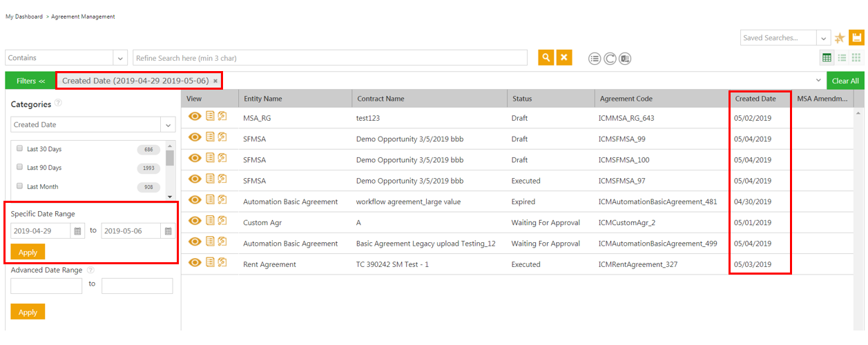Click the orange X clear search button
This screenshot has height=345, width=868.
[x=564, y=58]
